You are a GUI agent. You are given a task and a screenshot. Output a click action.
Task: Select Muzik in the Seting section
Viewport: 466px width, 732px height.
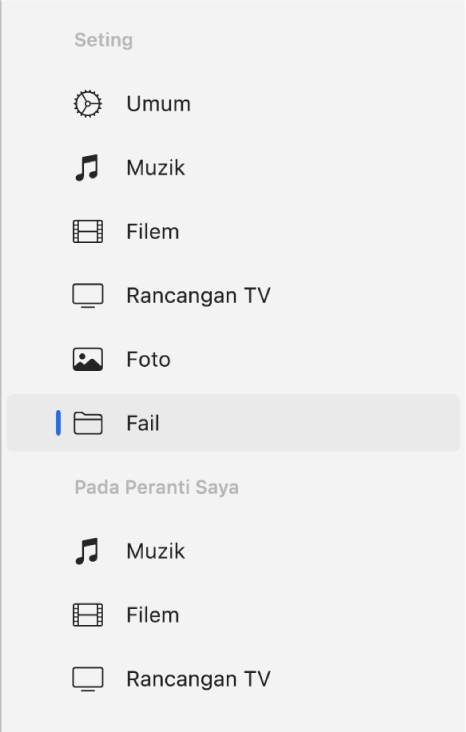(x=233, y=168)
